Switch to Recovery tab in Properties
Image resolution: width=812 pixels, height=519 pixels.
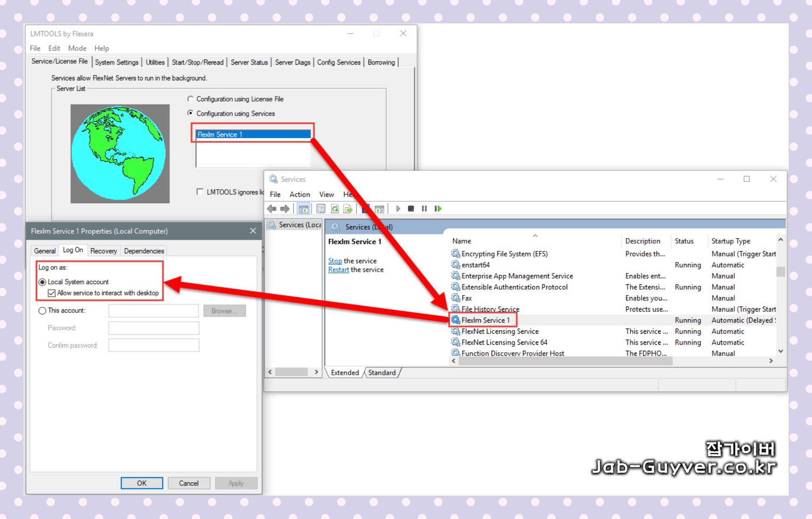pyautogui.click(x=103, y=251)
